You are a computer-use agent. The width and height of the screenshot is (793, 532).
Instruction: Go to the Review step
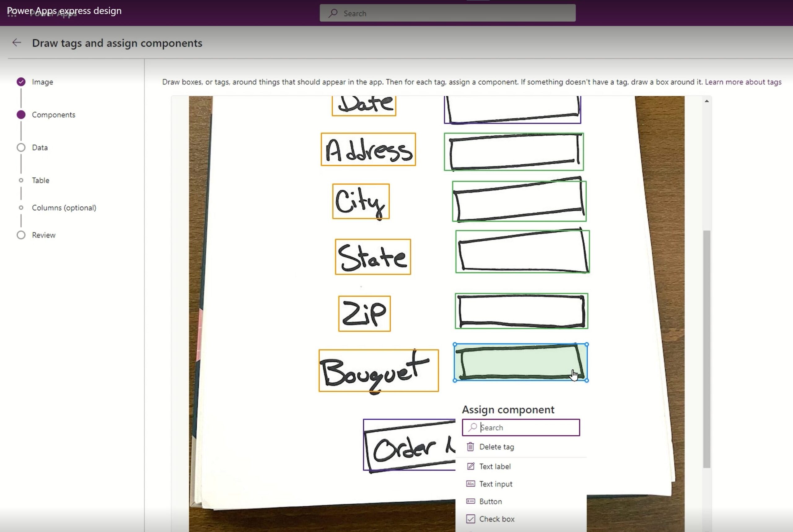[x=43, y=235]
